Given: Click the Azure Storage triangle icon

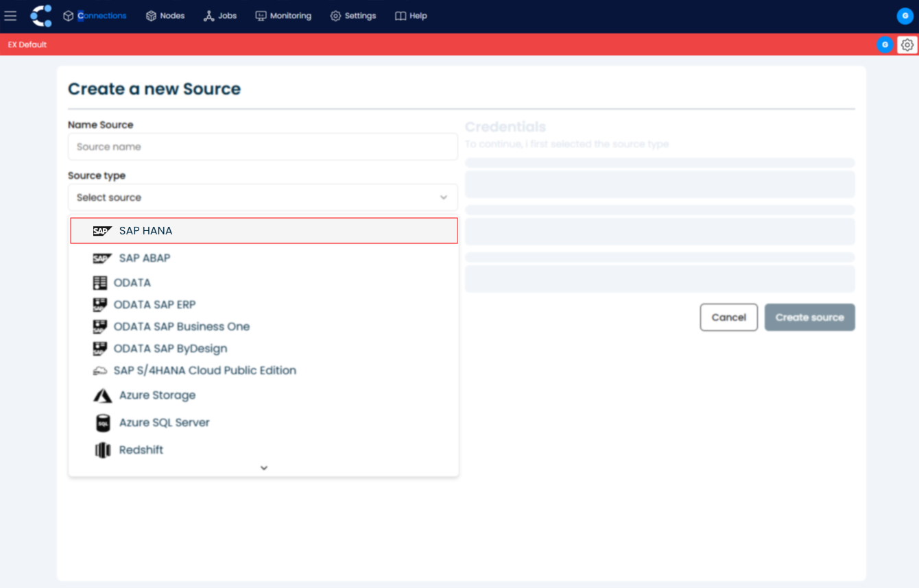Looking at the screenshot, I should tap(101, 395).
